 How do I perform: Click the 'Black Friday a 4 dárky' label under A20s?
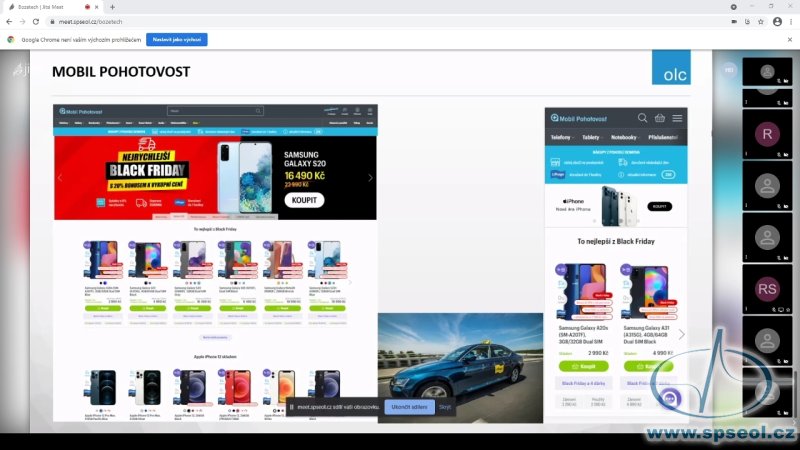pyautogui.click(x=583, y=383)
